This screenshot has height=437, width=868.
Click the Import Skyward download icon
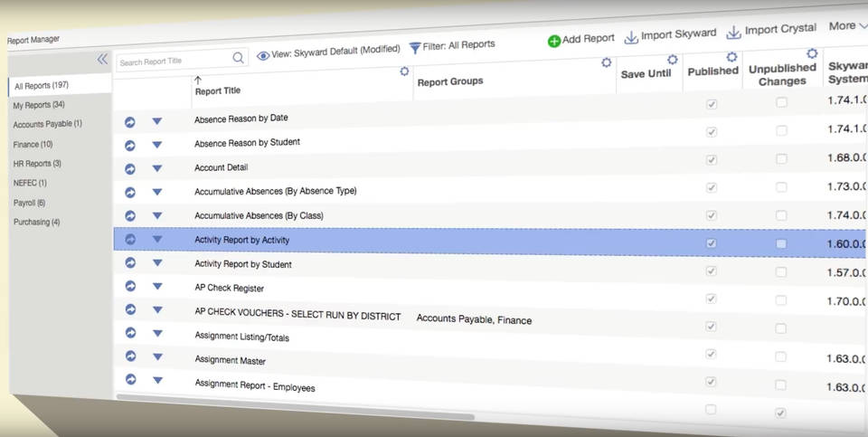point(631,36)
